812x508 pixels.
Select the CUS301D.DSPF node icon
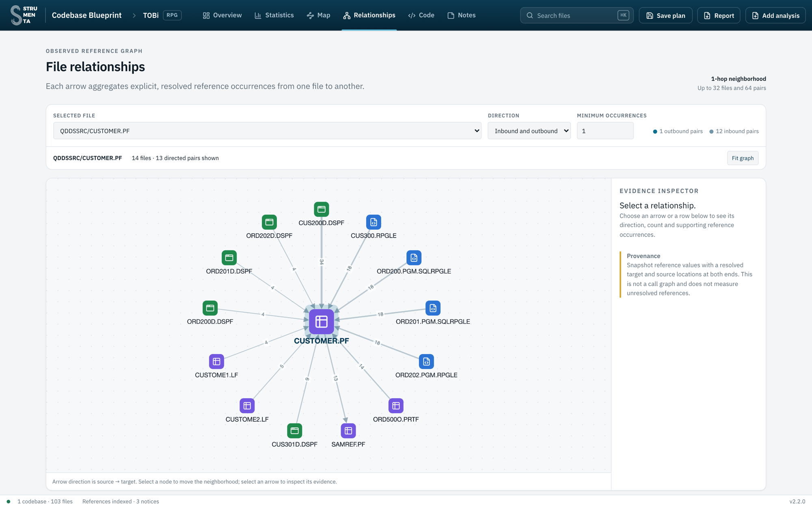[x=294, y=431]
